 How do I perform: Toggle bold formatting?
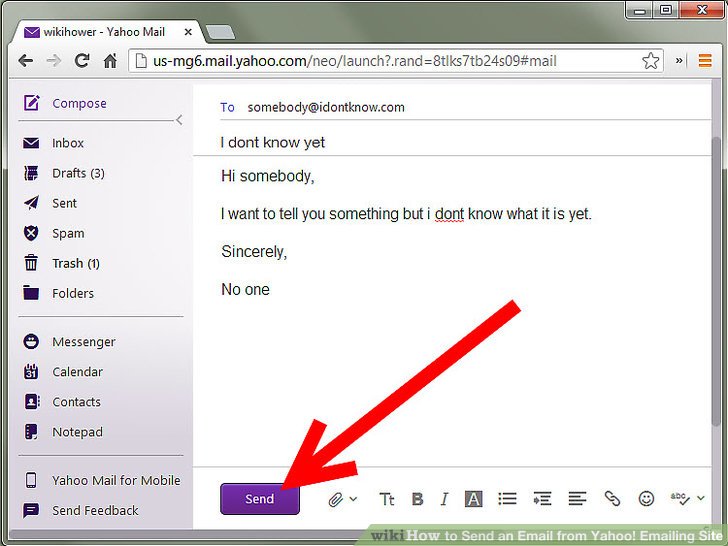417,499
